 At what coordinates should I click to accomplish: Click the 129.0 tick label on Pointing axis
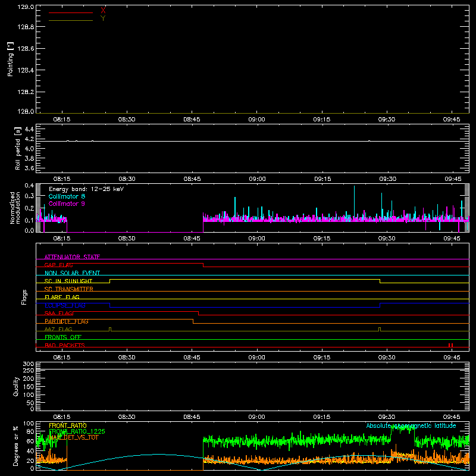pyautogui.click(x=26, y=7)
